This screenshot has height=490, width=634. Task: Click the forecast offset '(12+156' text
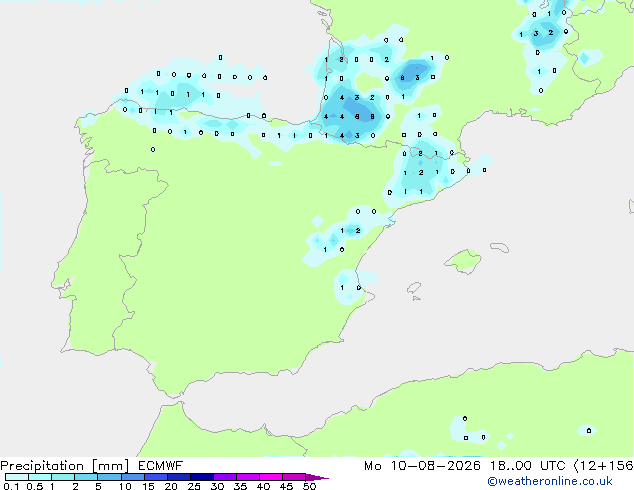[x=603, y=466]
